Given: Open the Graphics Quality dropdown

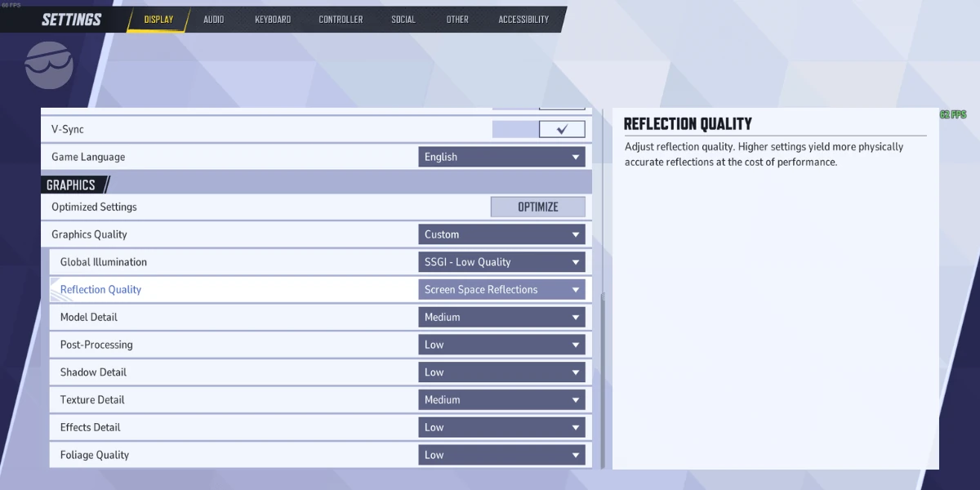Looking at the screenshot, I should [x=501, y=234].
